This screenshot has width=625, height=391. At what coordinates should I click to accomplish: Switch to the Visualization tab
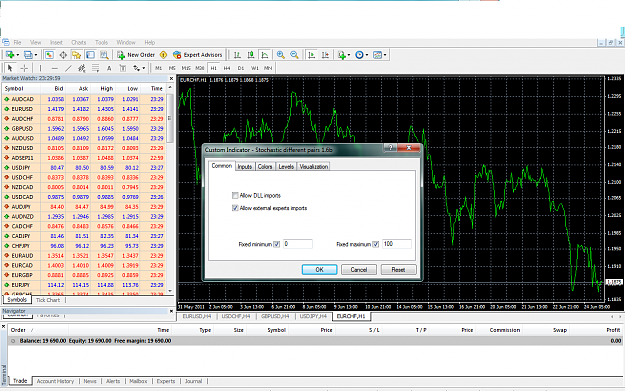click(314, 167)
